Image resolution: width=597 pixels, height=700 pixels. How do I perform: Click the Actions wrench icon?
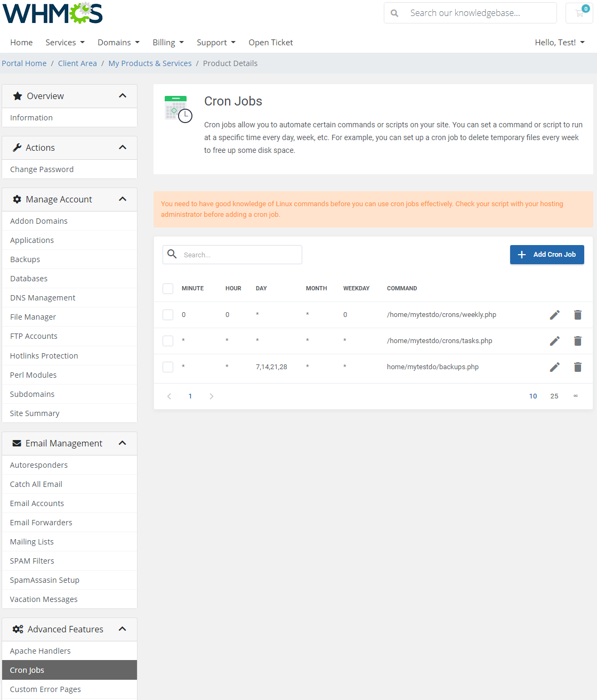(17, 148)
